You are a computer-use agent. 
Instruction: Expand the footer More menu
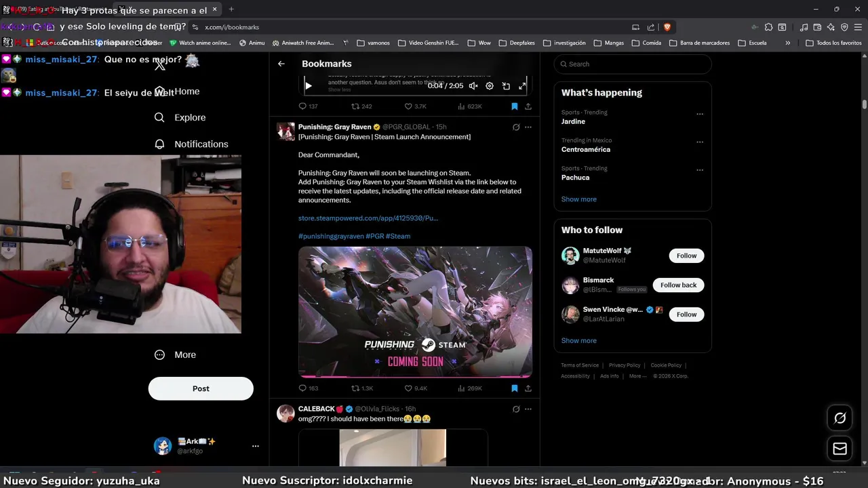(x=637, y=376)
